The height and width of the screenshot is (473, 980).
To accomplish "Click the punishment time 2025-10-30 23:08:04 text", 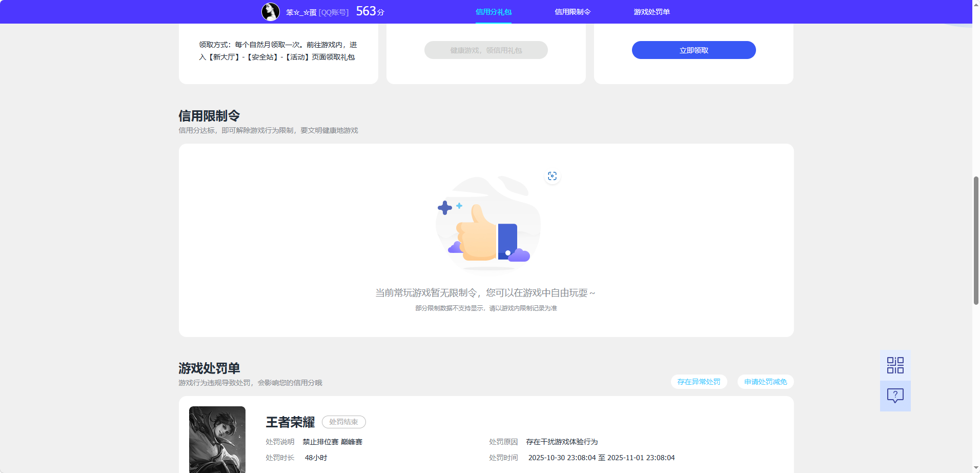I will 601,458.
